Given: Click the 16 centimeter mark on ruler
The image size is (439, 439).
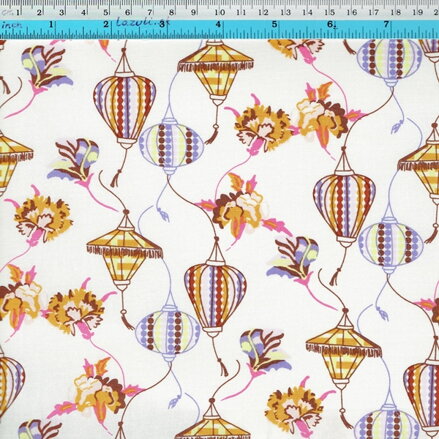Looking at the screenshot, I should (352, 12).
